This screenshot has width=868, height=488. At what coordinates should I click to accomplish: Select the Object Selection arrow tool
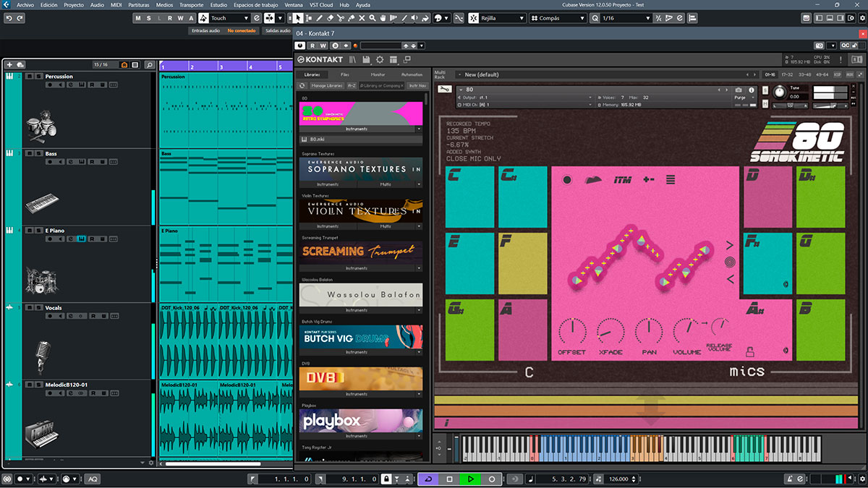click(x=298, y=18)
